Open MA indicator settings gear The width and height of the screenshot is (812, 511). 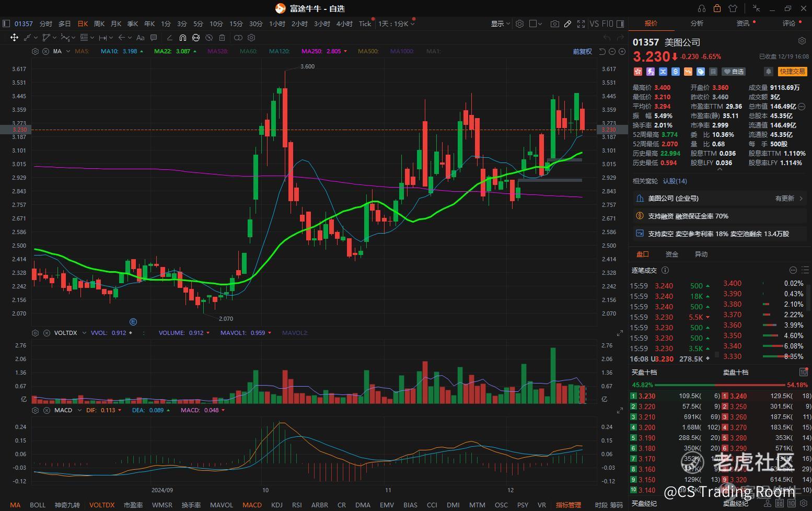(x=35, y=51)
